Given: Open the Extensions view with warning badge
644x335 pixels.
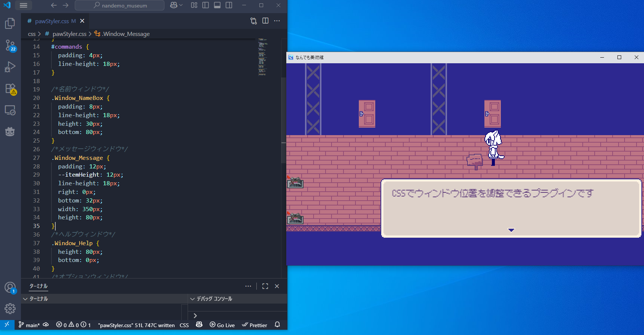Looking at the screenshot, I should point(10,89).
